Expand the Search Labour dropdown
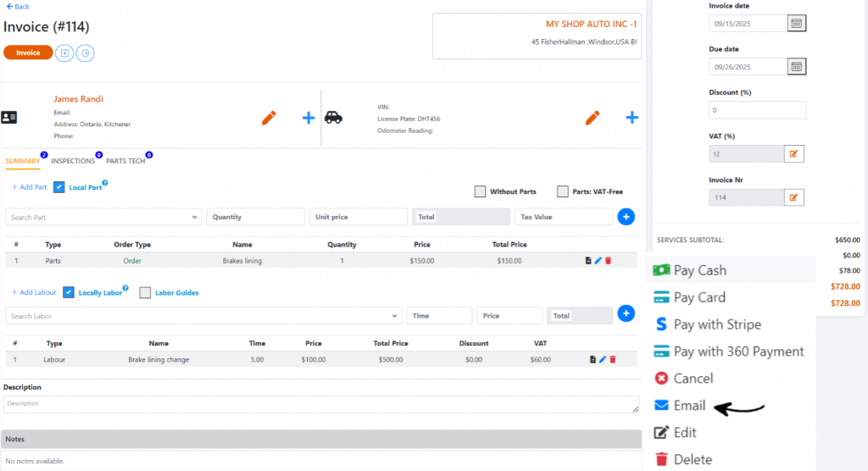868x471 pixels. coord(203,315)
